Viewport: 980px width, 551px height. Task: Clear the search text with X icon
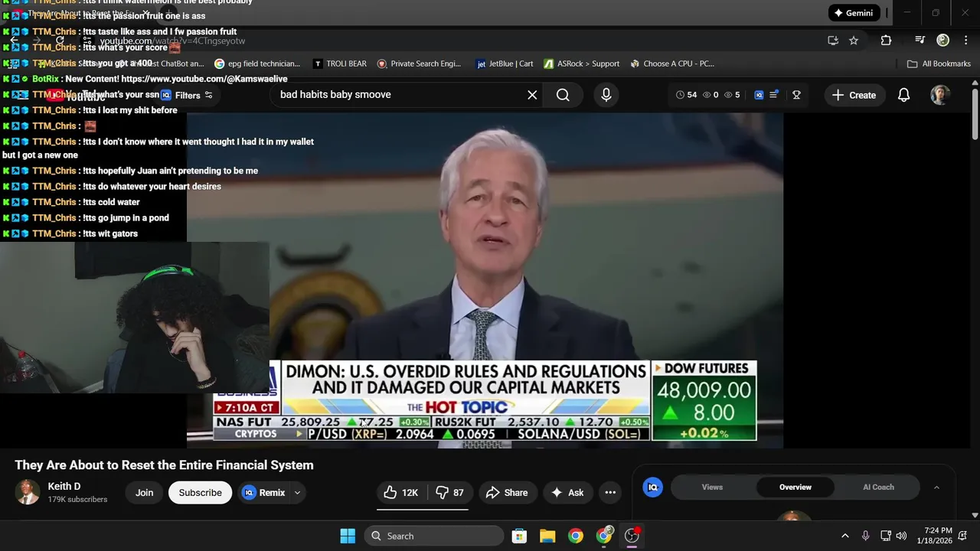tap(532, 95)
